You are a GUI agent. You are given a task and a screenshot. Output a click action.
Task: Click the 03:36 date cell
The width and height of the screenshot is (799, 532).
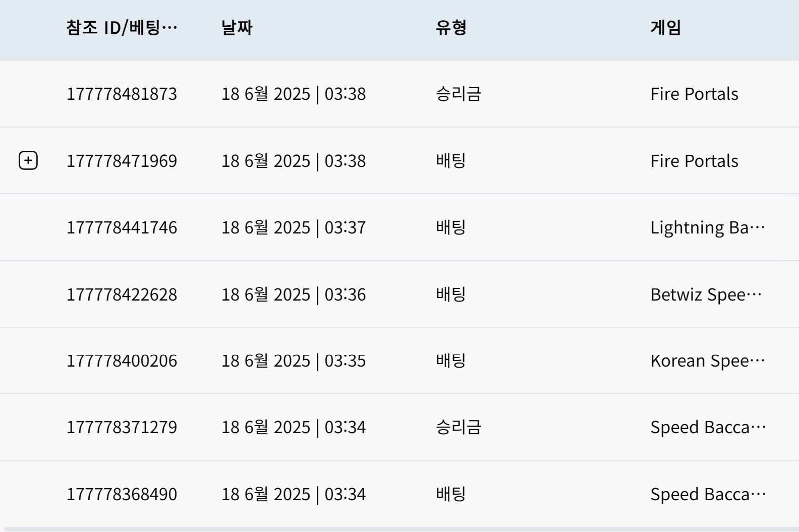pos(294,294)
